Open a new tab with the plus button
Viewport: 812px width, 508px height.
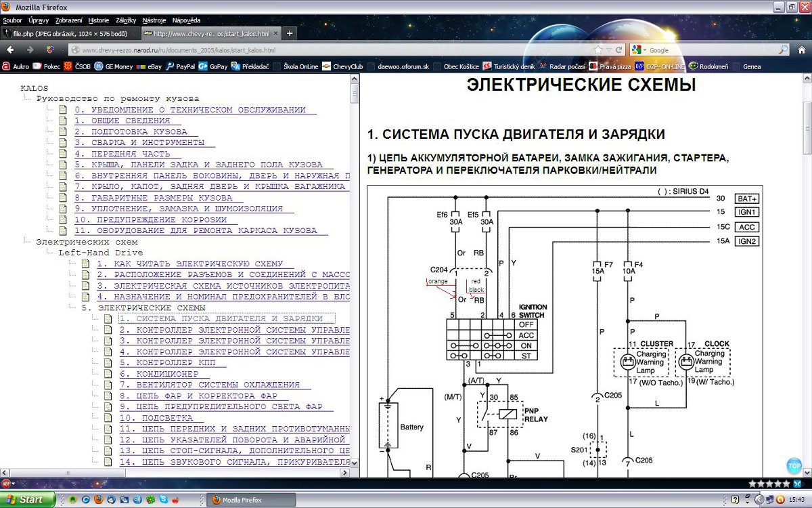(290, 33)
